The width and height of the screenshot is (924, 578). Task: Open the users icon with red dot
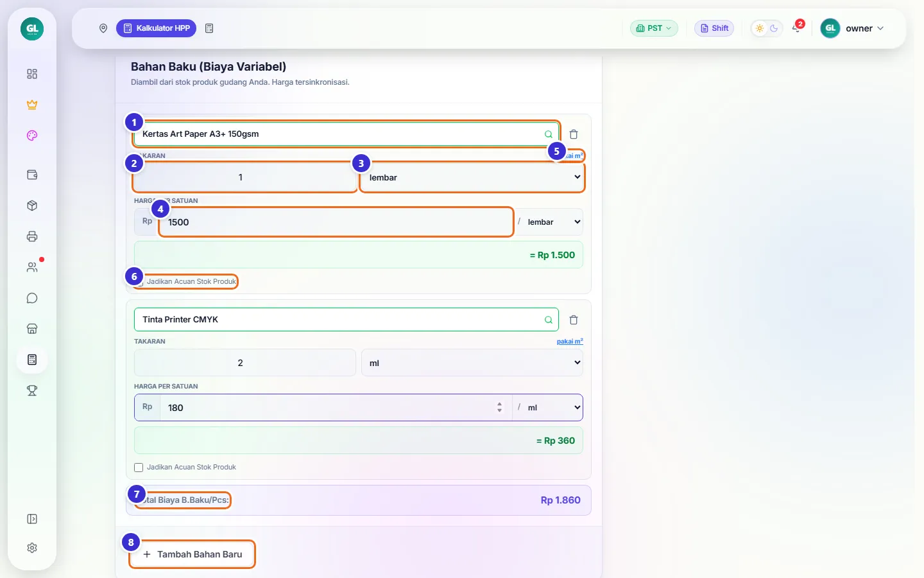32,267
